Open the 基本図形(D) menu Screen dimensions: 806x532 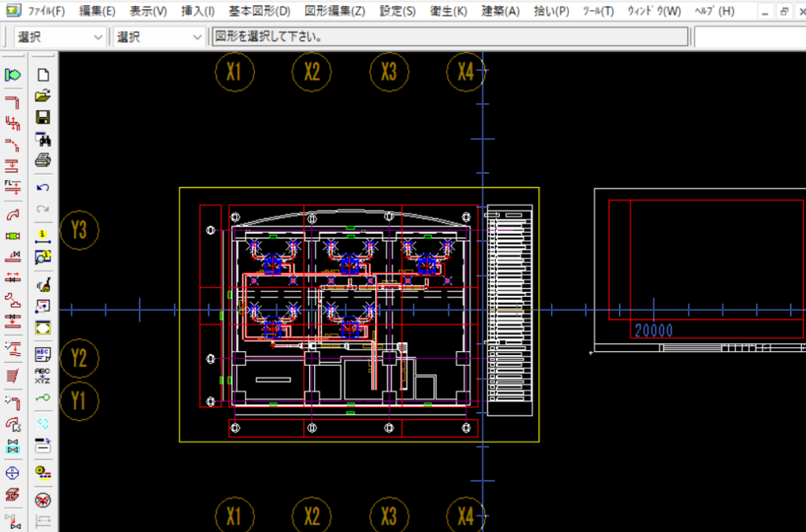259,11
